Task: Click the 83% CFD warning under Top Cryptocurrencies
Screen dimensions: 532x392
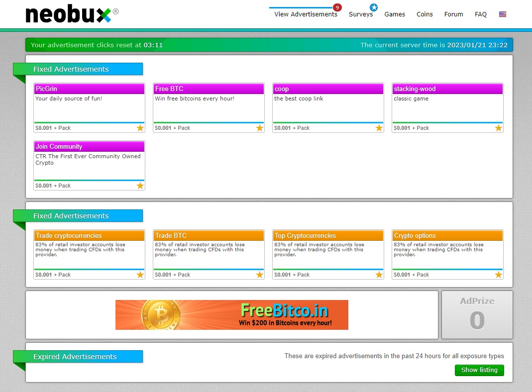Action: point(319,250)
